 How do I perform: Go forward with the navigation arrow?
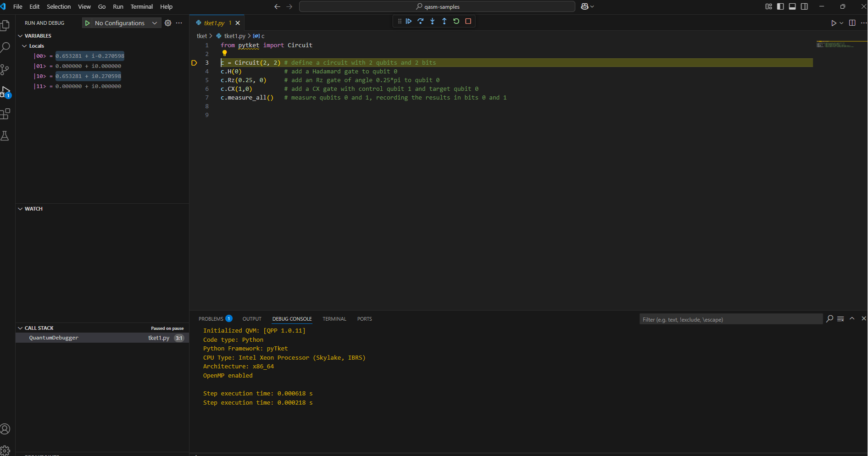(x=289, y=6)
